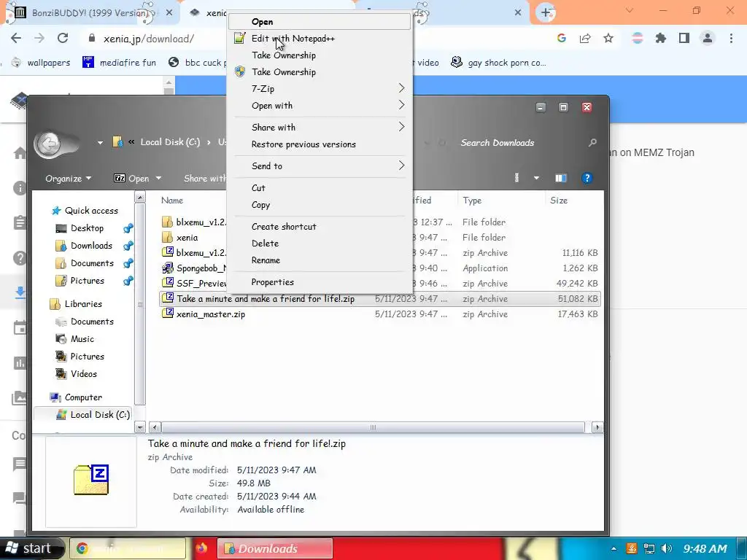
Task: Select Libraries in navigation pane
Action: tap(76, 304)
